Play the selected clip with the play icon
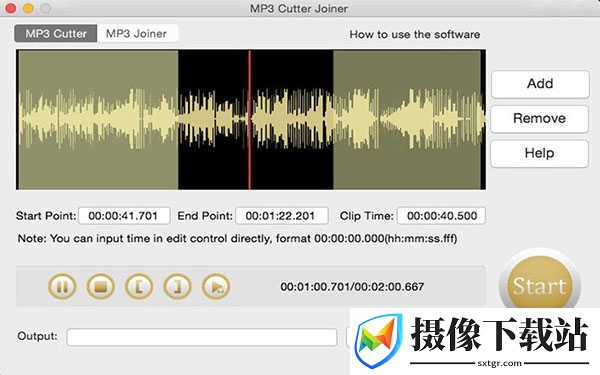 pyautogui.click(x=216, y=286)
